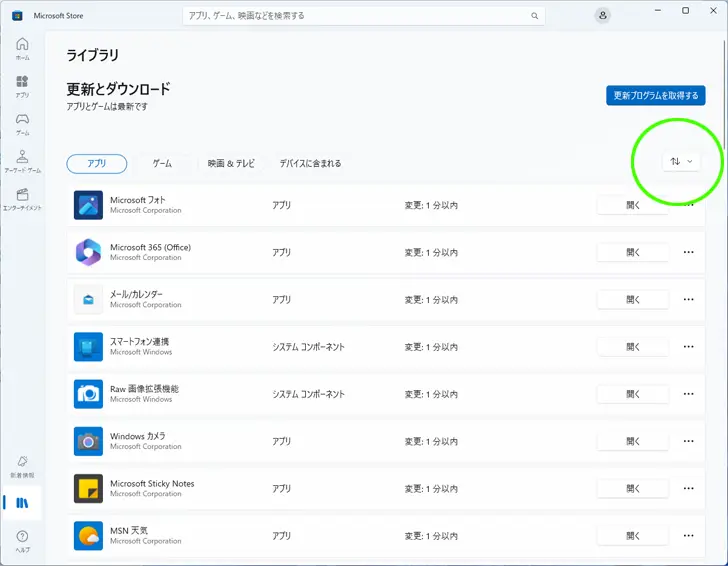Open more options for Raw 画像拡張機能
This screenshot has width=728, height=566.
688,394
